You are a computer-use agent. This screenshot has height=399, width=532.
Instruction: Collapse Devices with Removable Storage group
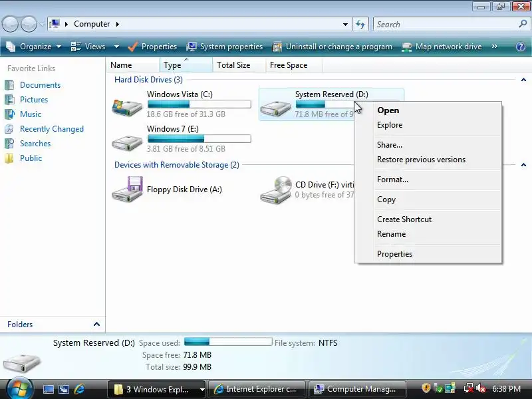[x=523, y=165]
